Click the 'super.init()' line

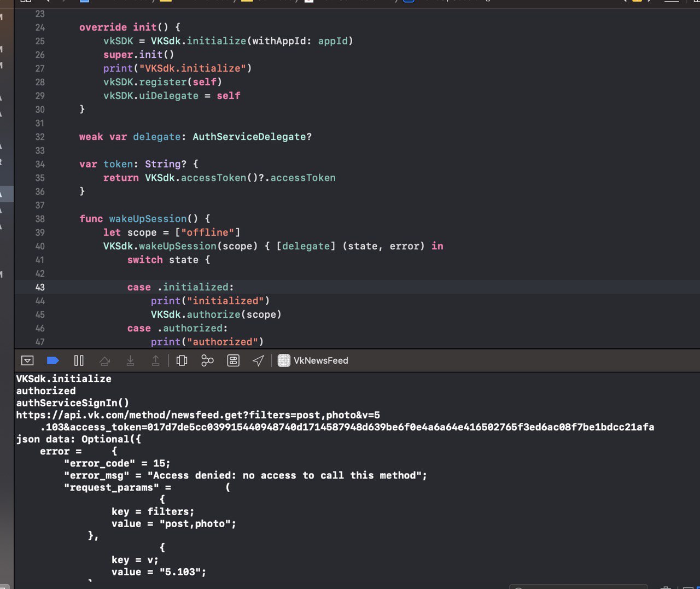(x=139, y=55)
